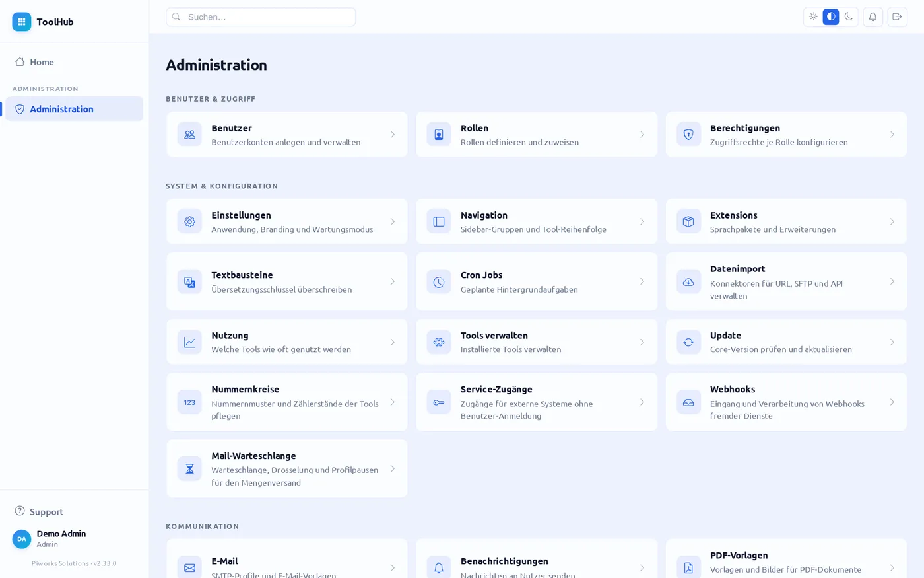The width and height of the screenshot is (924, 578).
Task: Click the Rollen badge icon
Action: pyautogui.click(x=439, y=135)
